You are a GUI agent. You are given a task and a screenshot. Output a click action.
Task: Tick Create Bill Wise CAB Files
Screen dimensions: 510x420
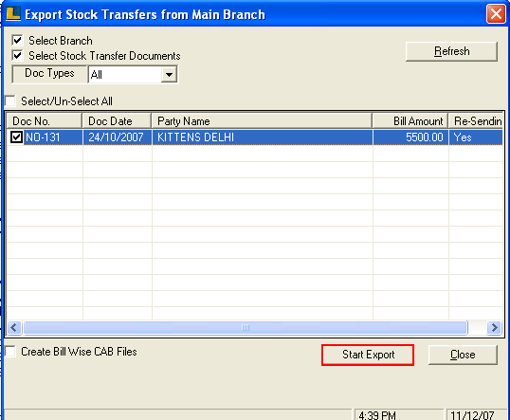(x=10, y=352)
